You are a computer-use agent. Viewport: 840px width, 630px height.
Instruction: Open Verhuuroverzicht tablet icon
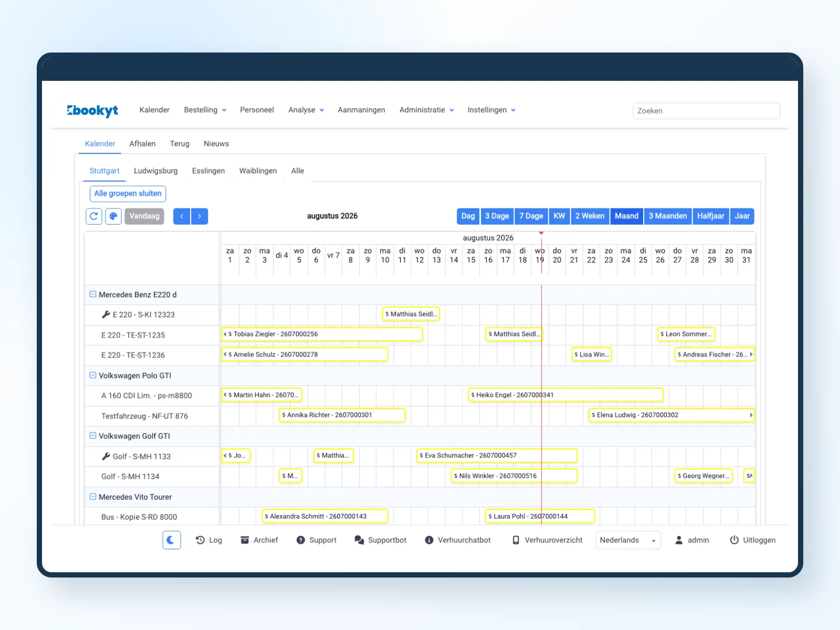tap(516, 540)
